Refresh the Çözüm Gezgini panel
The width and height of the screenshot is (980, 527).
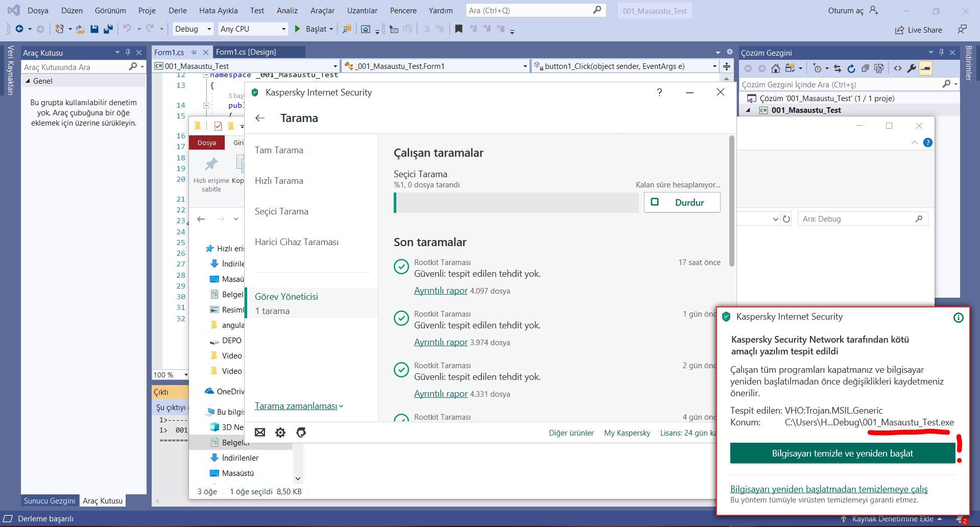click(x=851, y=68)
